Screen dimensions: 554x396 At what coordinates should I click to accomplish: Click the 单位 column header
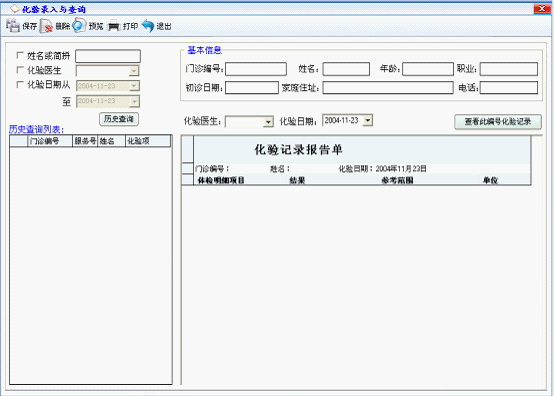tap(490, 181)
